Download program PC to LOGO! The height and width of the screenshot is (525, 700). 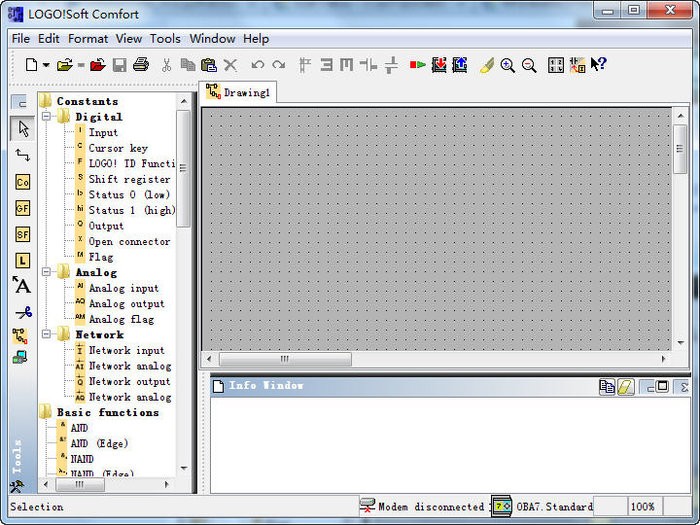point(438,65)
